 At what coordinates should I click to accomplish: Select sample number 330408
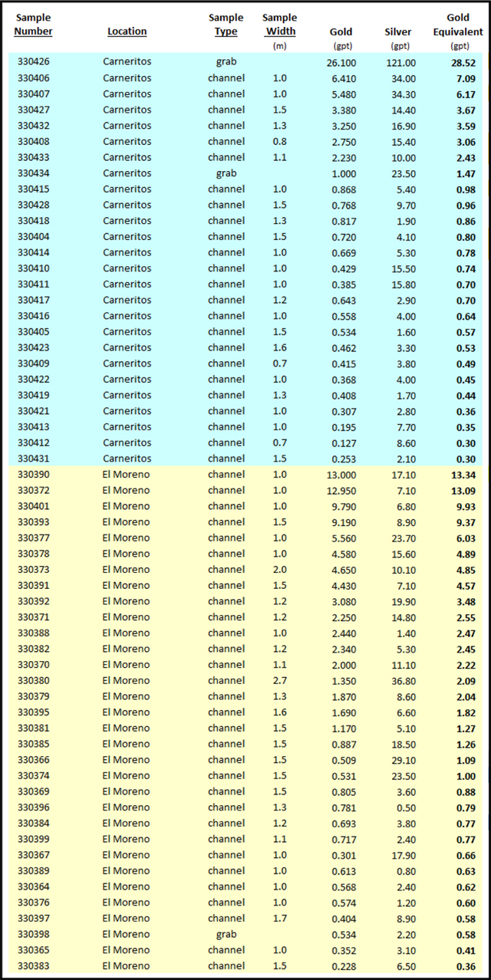pos(34,141)
